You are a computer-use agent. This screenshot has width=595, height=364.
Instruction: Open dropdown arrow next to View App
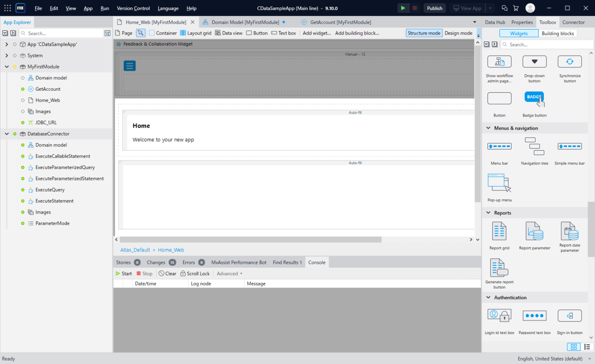coord(490,8)
